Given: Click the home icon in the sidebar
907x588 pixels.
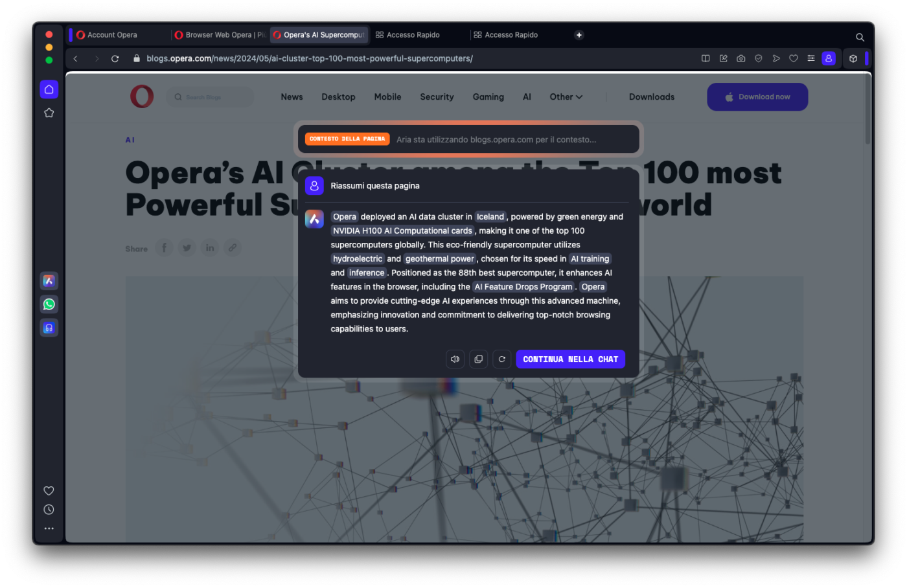Looking at the screenshot, I should click(x=49, y=89).
